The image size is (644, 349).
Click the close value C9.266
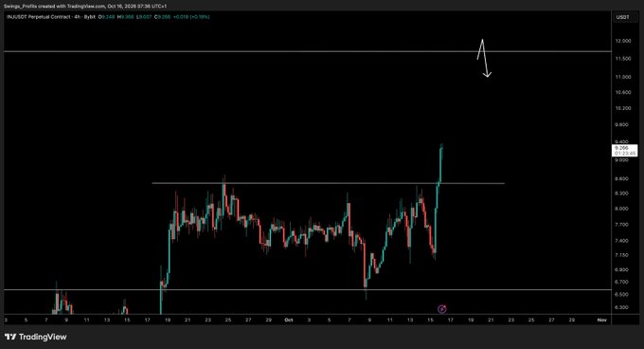pyautogui.click(x=162, y=17)
